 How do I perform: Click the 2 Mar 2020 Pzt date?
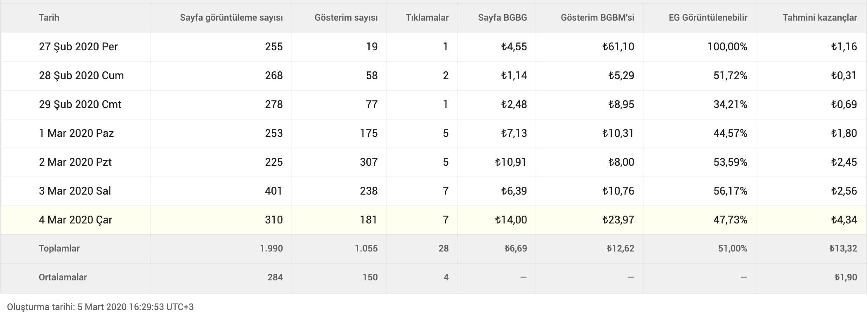click(x=75, y=162)
